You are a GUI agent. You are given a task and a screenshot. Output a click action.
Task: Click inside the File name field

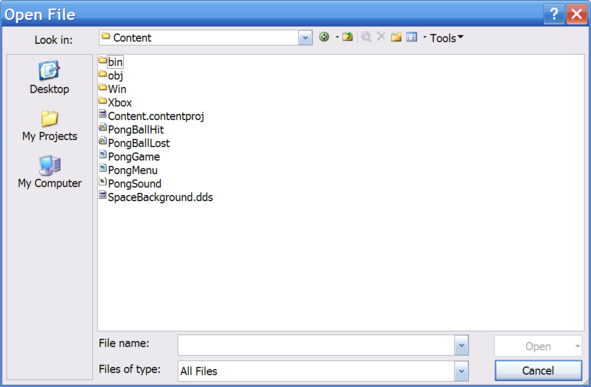[x=316, y=345]
